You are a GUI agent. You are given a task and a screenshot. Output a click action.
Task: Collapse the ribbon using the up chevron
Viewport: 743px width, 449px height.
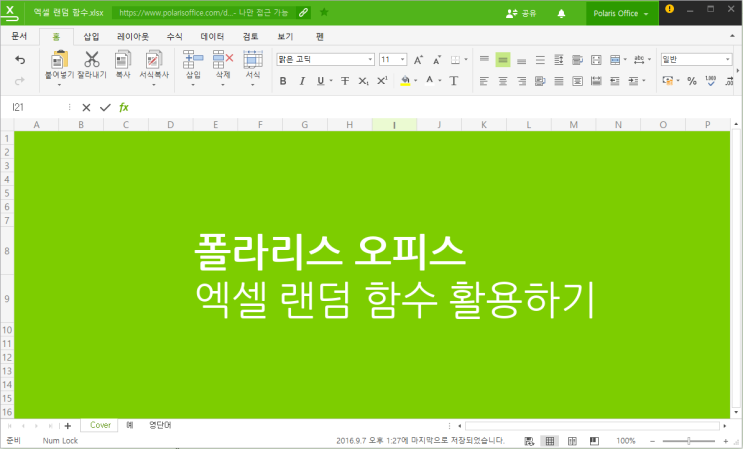coord(733,36)
